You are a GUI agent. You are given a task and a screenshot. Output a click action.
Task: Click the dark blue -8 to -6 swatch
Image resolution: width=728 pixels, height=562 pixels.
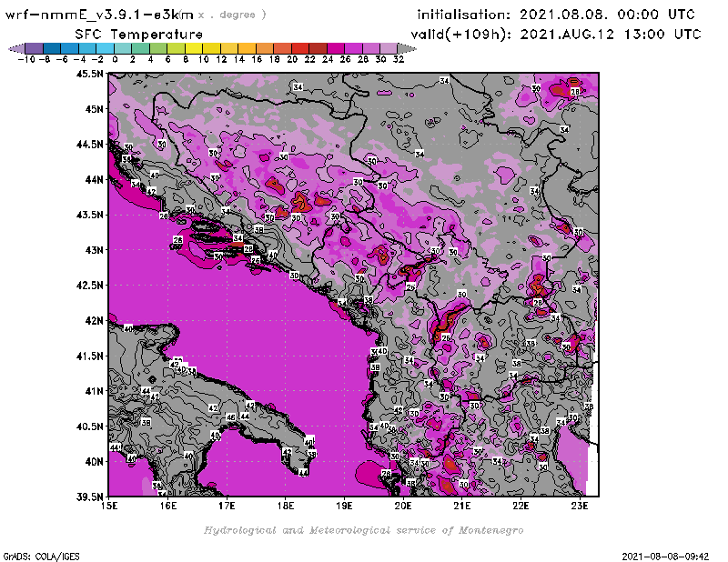click(52, 48)
